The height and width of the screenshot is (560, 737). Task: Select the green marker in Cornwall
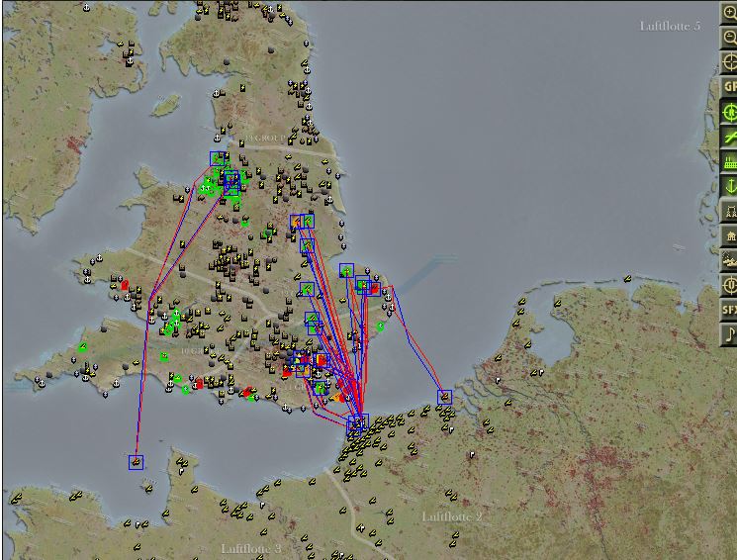pos(82,347)
